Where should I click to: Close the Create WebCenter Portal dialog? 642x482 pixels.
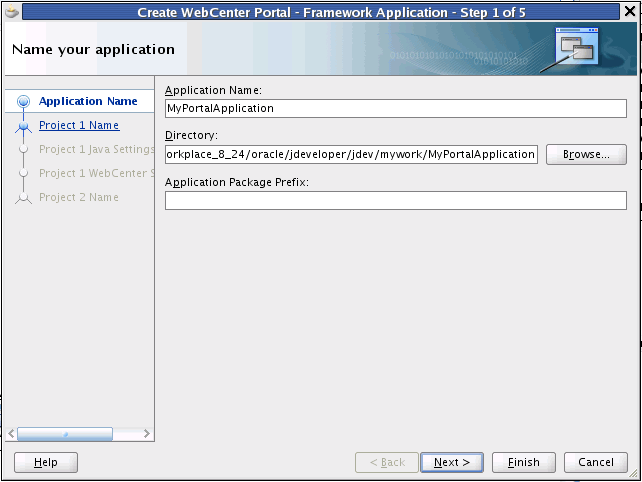(x=630, y=11)
